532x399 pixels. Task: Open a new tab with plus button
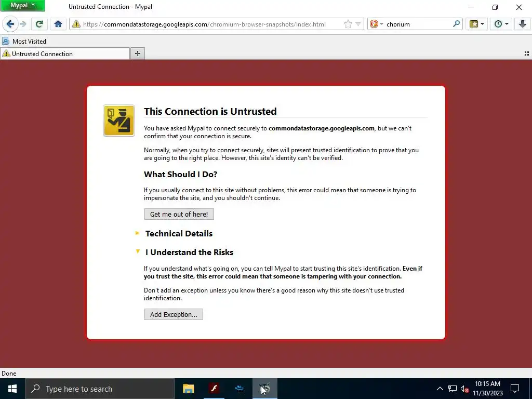(137, 54)
